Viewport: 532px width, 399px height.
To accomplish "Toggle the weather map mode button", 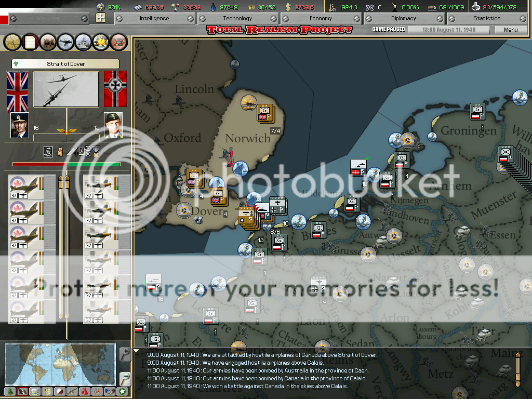I will point(35,391).
